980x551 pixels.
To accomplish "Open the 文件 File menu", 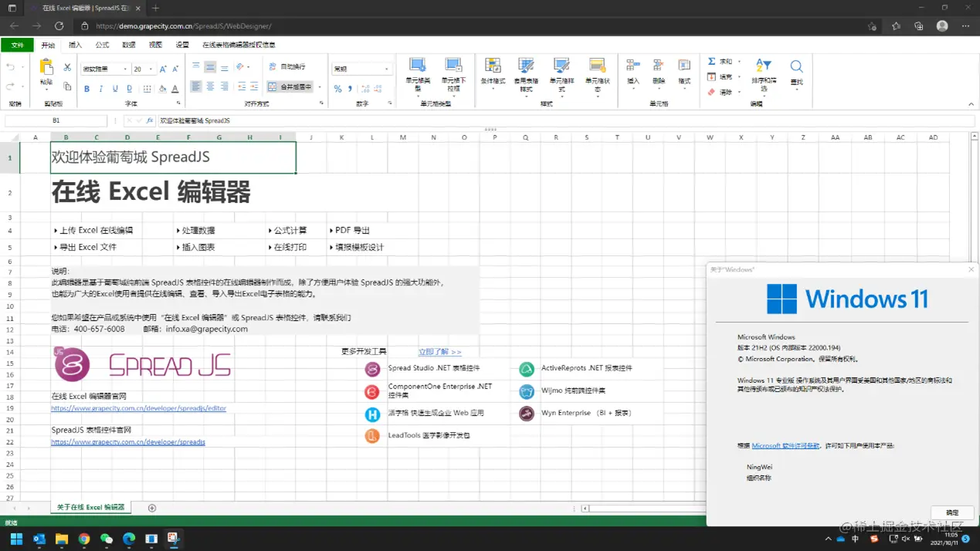I will coord(17,45).
